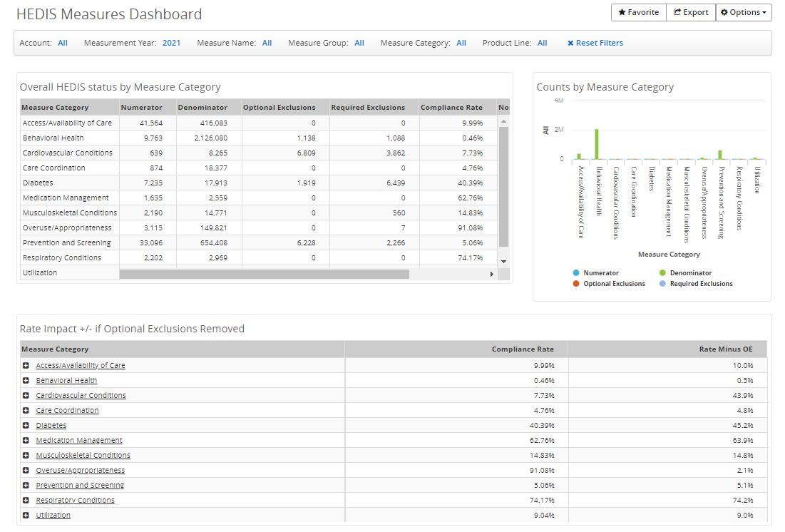The height and width of the screenshot is (532, 785).
Task: Select the 43.9% Rate Minus OE cell
Action: point(667,396)
